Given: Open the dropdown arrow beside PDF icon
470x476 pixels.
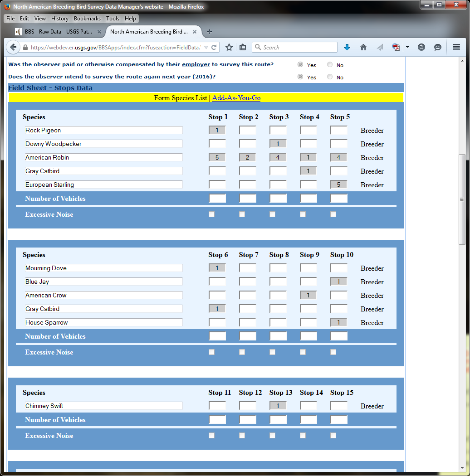Looking at the screenshot, I should coord(407,47).
